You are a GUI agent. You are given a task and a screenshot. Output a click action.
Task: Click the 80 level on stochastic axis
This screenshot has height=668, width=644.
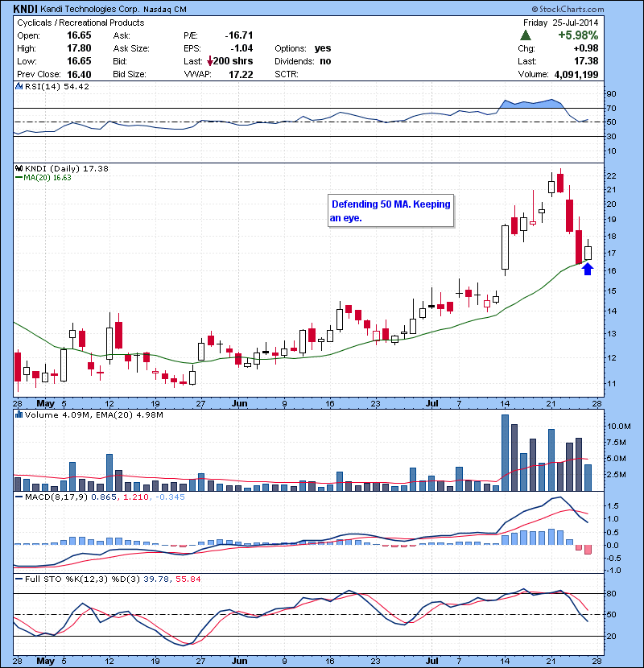pos(611,593)
